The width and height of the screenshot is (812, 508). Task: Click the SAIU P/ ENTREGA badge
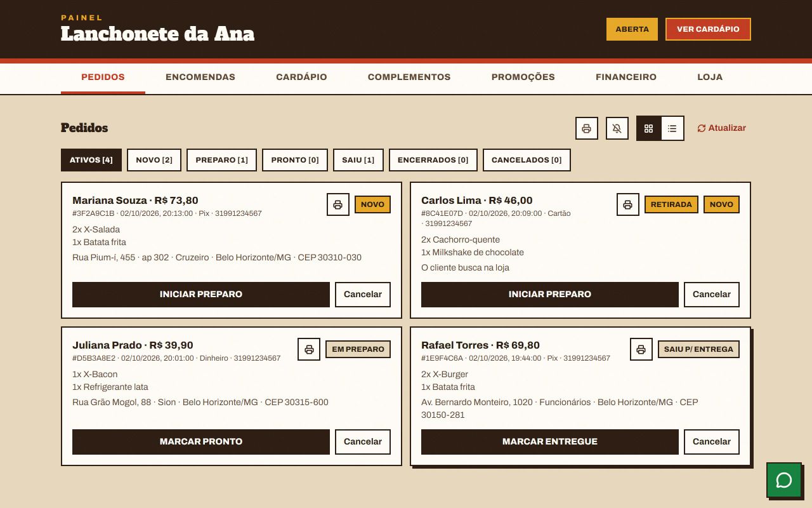698,349
